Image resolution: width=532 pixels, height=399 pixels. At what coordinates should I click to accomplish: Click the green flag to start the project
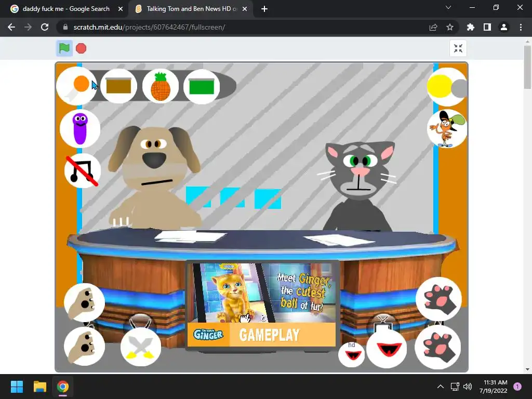pos(64,48)
